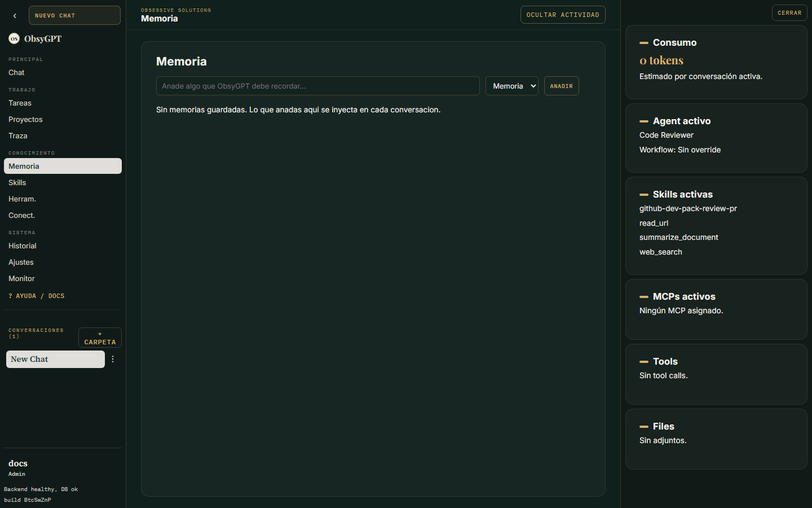Open Proyectos in the sidebar
This screenshot has width=812, height=508.
tap(63, 119)
